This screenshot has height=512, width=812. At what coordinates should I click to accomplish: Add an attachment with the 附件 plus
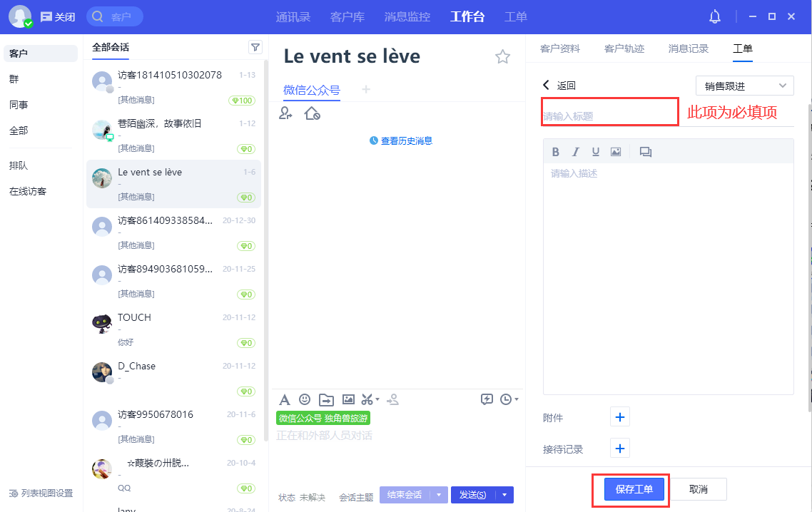(620, 417)
